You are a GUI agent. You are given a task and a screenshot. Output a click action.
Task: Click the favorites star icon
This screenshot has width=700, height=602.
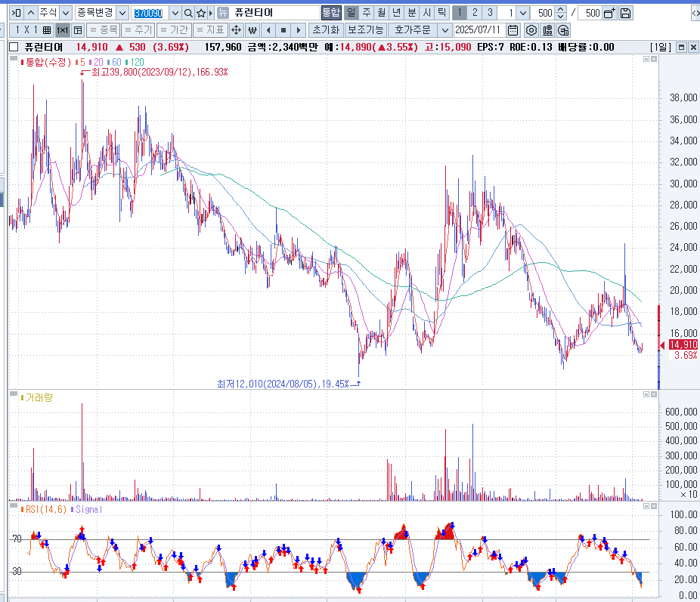(x=201, y=13)
